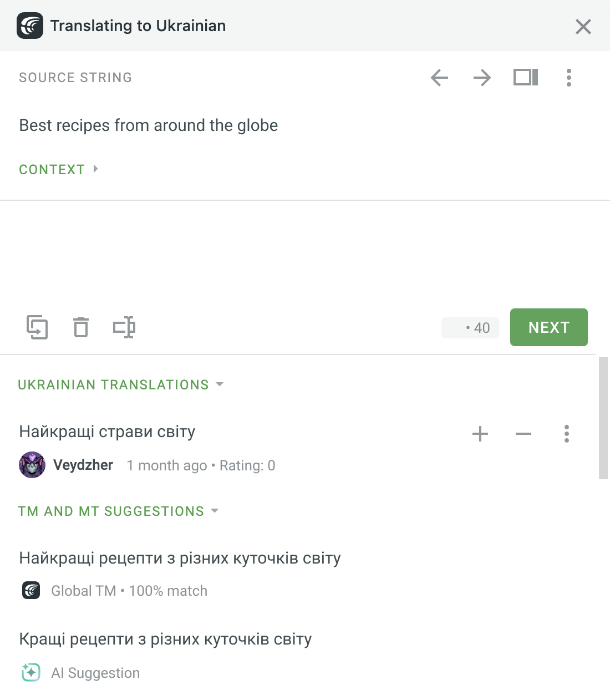Click the delete translation trash icon
The image size is (610, 700).
[x=81, y=327]
